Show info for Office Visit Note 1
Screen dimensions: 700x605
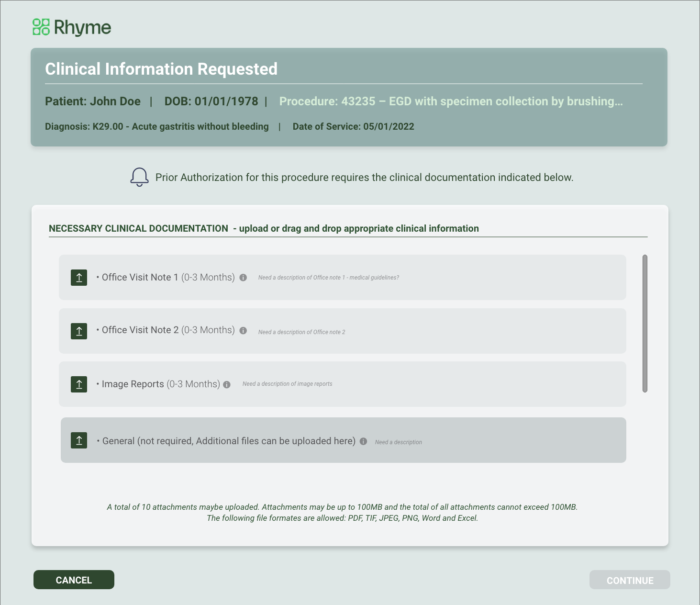[243, 278]
